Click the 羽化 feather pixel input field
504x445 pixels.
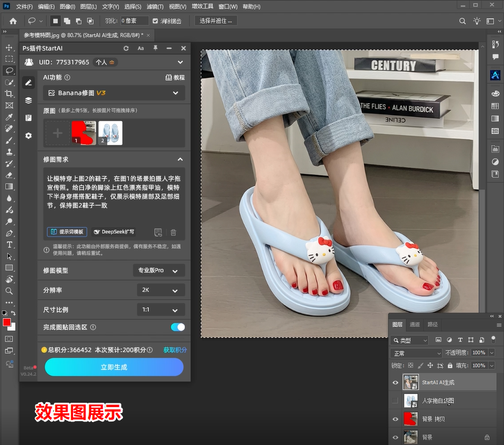134,21
